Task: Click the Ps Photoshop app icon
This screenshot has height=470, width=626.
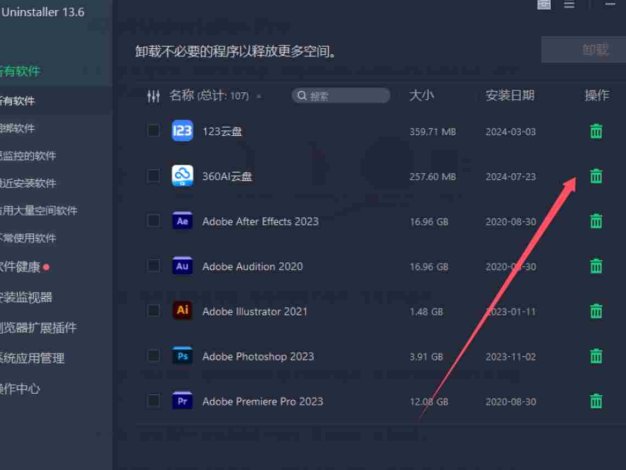Action: click(182, 356)
